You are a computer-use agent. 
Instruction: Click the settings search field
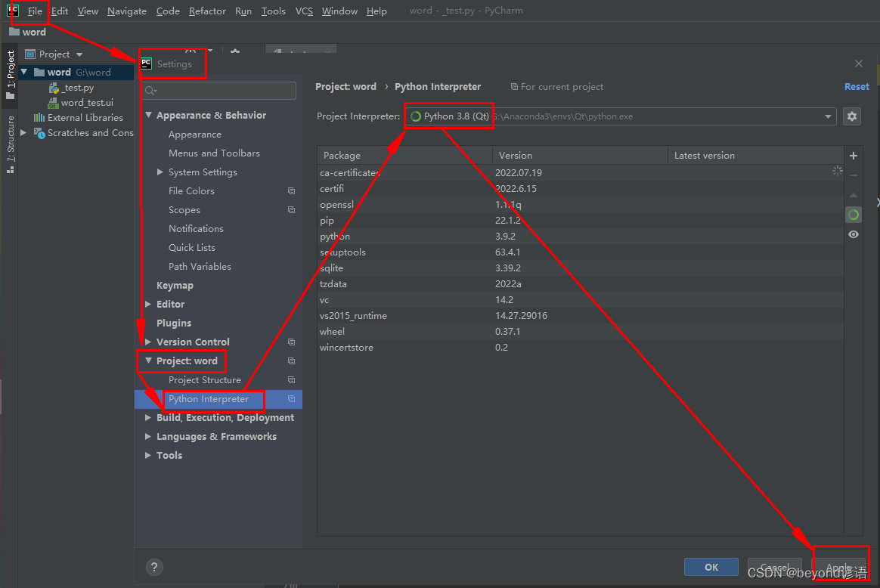(219, 91)
